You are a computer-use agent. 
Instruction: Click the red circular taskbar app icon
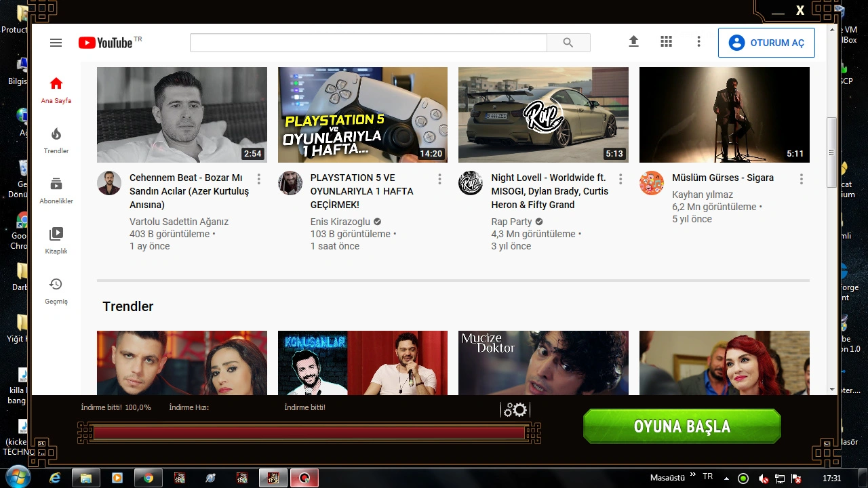coord(304,478)
